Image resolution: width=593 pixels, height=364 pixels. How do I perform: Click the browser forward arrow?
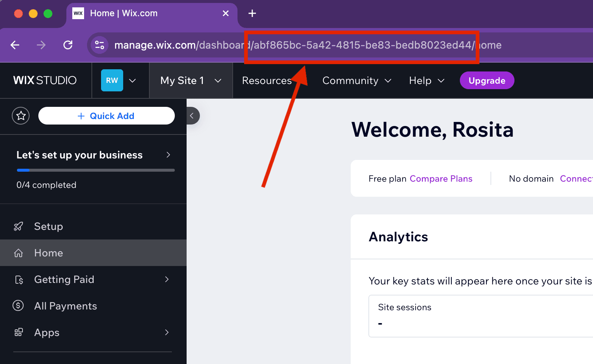(x=41, y=45)
